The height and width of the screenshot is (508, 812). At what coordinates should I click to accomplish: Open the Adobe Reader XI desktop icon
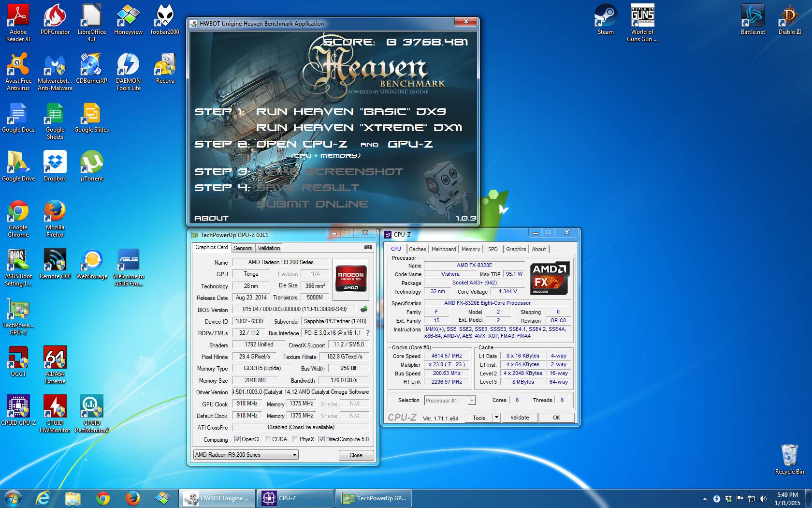click(18, 23)
